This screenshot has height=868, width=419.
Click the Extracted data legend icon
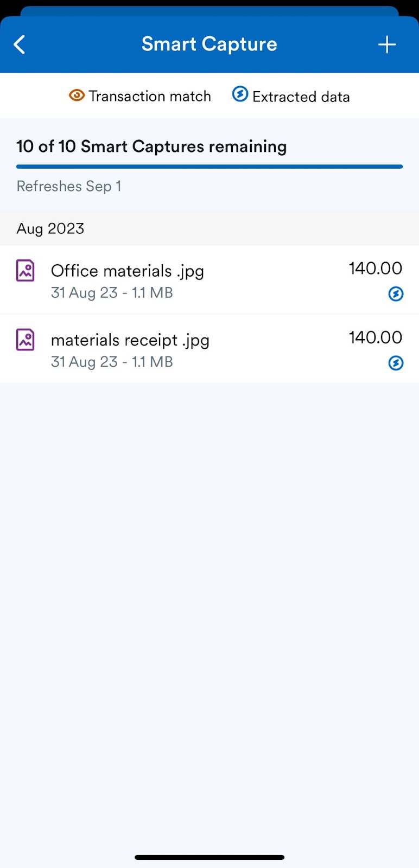pyautogui.click(x=240, y=94)
